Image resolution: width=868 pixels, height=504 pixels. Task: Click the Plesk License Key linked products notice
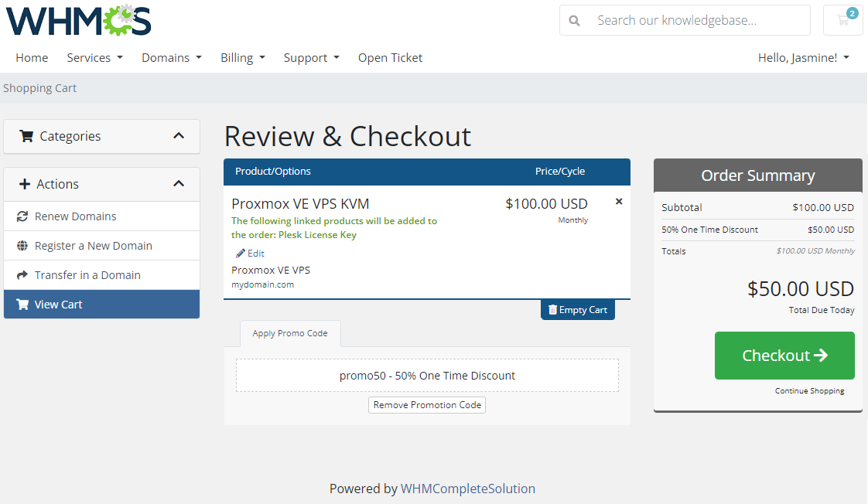point(334,228)
